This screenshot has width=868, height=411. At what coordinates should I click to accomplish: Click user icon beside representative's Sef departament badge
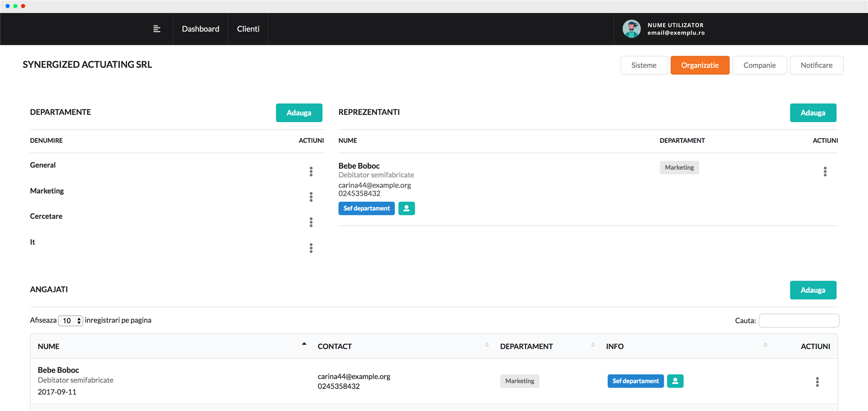coord(406,208)
